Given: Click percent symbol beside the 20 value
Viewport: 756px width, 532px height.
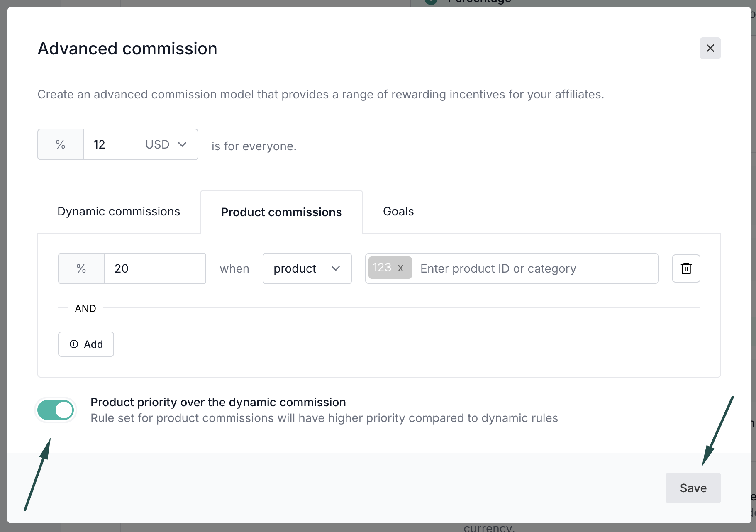Looking at the screenshot, I should (81, 268).
